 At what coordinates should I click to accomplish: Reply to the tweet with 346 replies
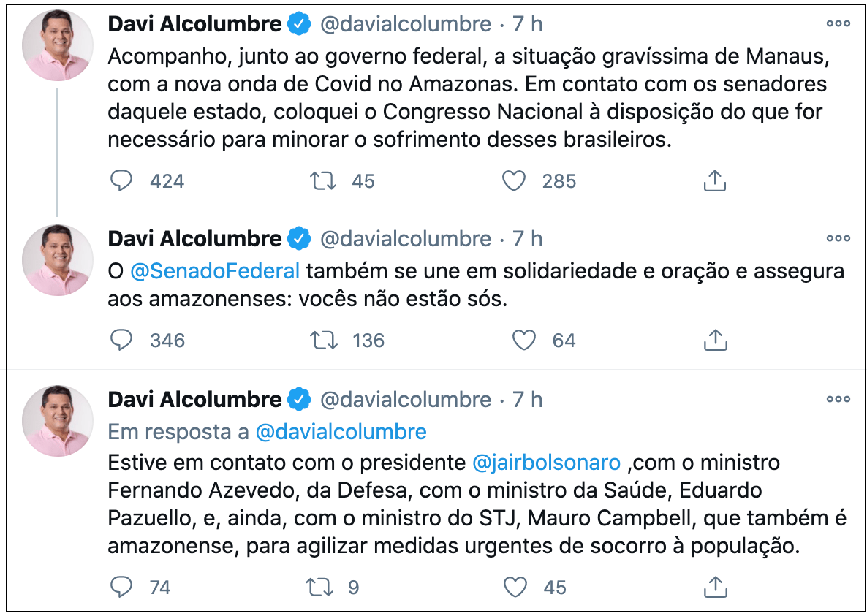[x=121, y=340]
